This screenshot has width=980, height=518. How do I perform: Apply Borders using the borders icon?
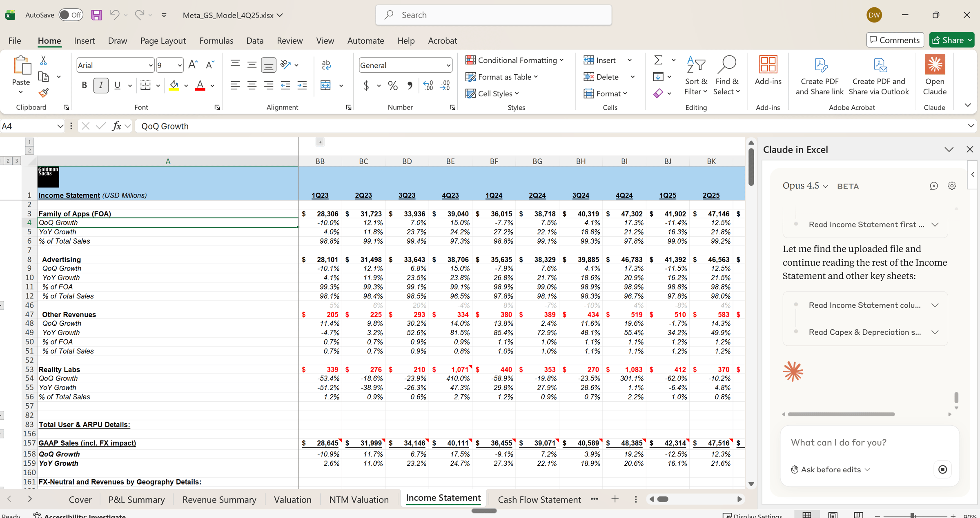[x=145, y=85]
